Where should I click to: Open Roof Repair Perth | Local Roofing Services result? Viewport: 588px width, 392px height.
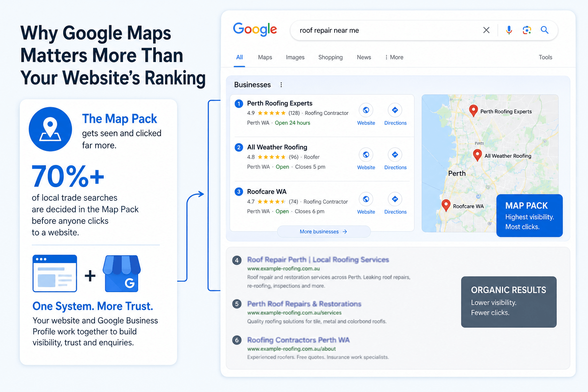[318, 260]
